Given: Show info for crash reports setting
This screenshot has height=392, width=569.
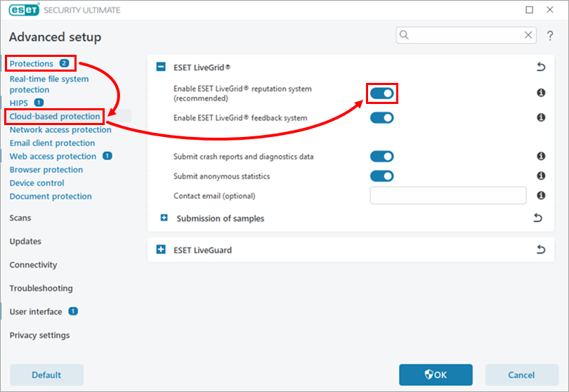Looking at the screenshot, I should click(541, 157).
